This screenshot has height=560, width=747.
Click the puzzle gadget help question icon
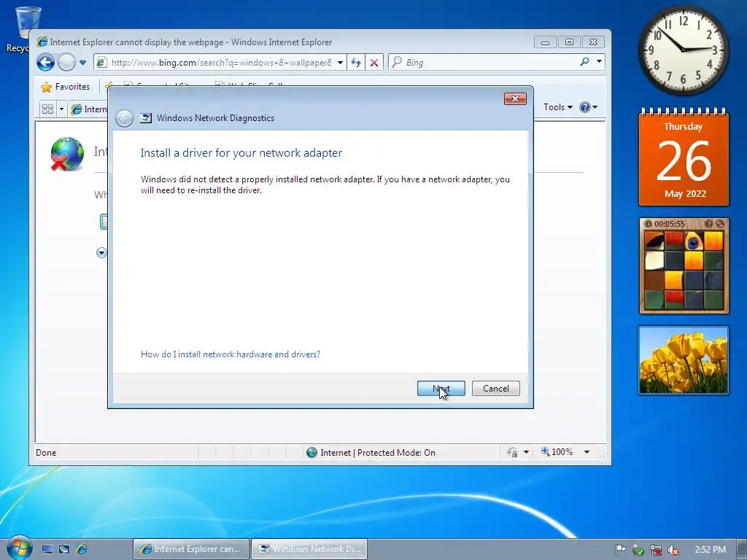[x=708, y=224]
